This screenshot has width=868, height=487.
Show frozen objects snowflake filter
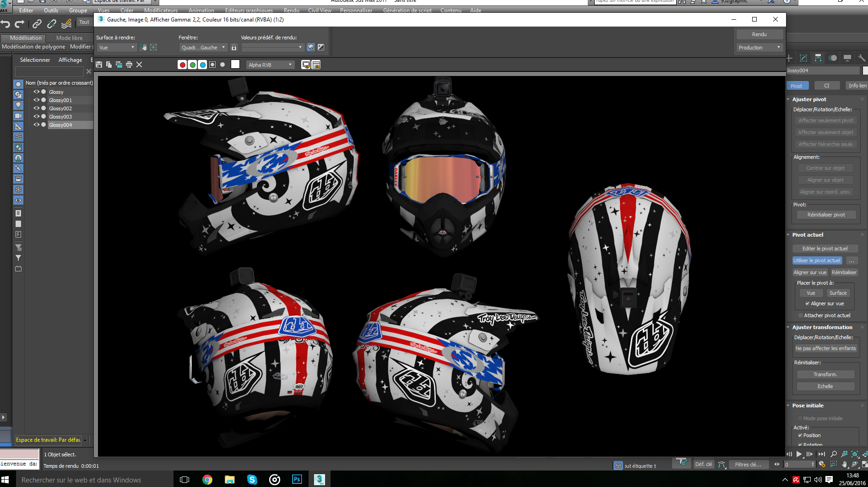[x=18, y=189]
